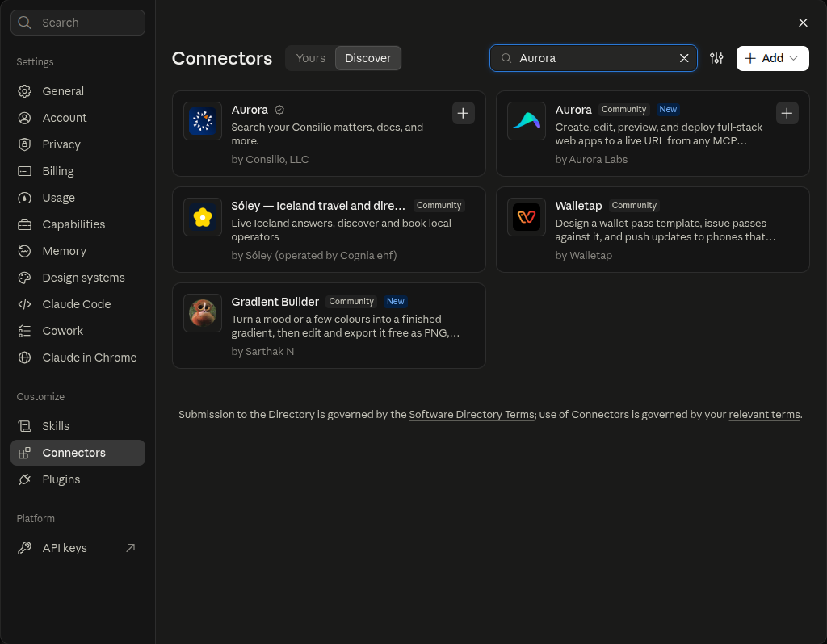Image resolution: width=827 pixels, height=644 pixels.
Task: Add the Aurora by Consilio connector
Action: [x=463, y=113]
